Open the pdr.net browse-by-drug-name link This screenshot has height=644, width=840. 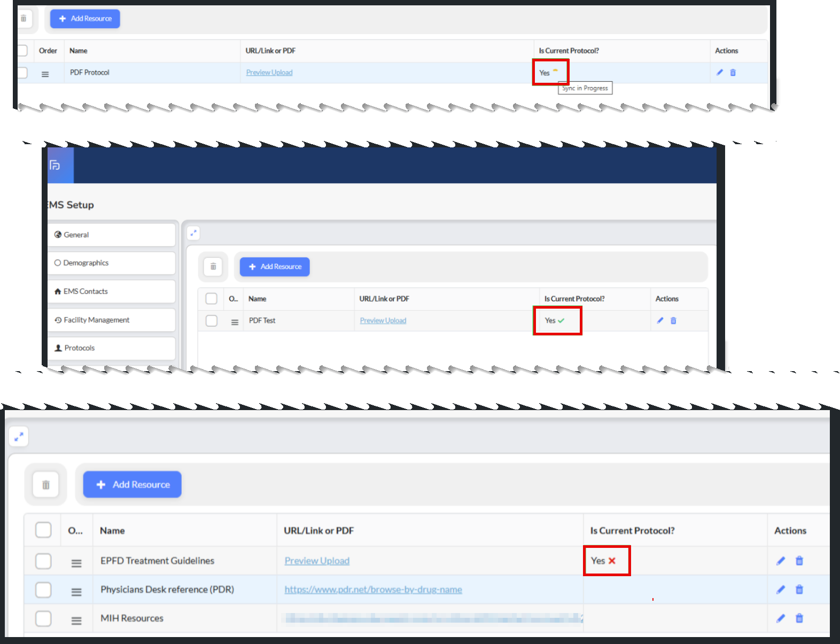tap(373, 590)
